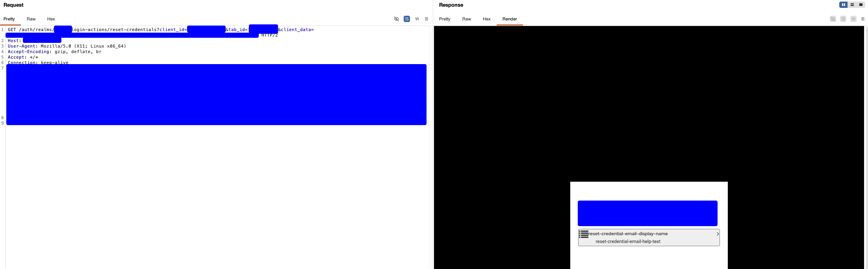Click the 'Response' panel title
Viewport: 868px width, 269px height.
point(451,5)
